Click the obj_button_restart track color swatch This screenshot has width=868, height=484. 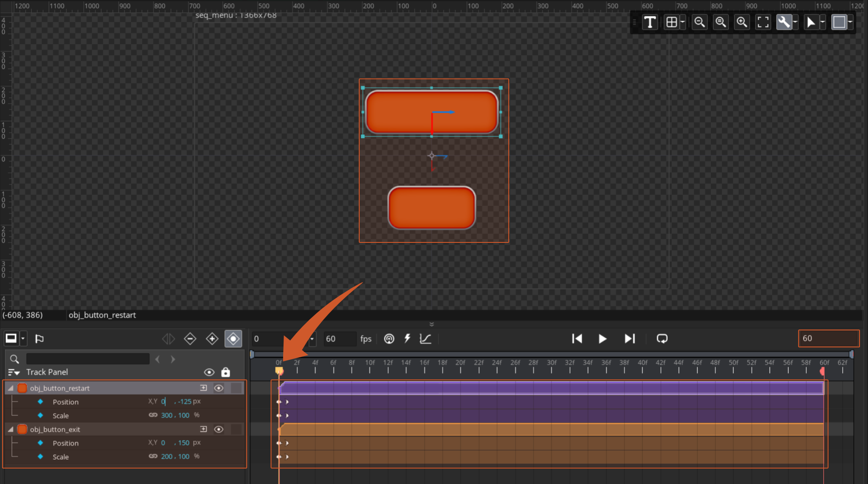tap(22, 388)
